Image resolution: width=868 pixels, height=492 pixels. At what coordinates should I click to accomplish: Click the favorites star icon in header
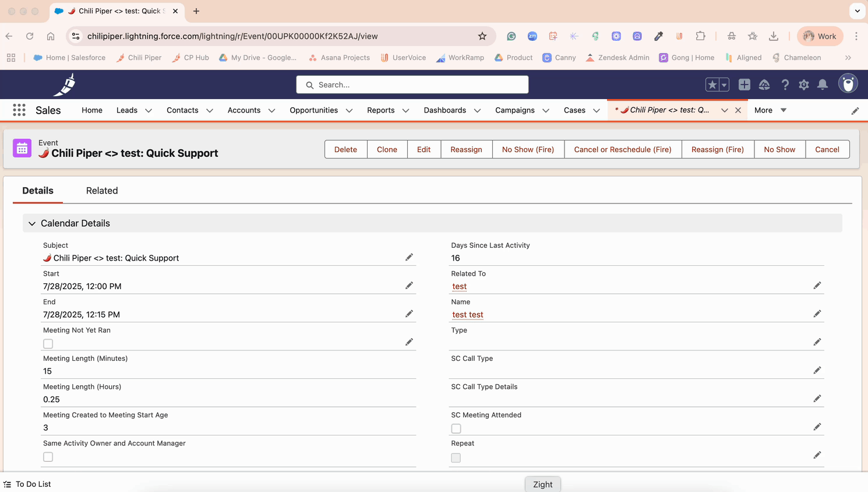tap(712, 85)
